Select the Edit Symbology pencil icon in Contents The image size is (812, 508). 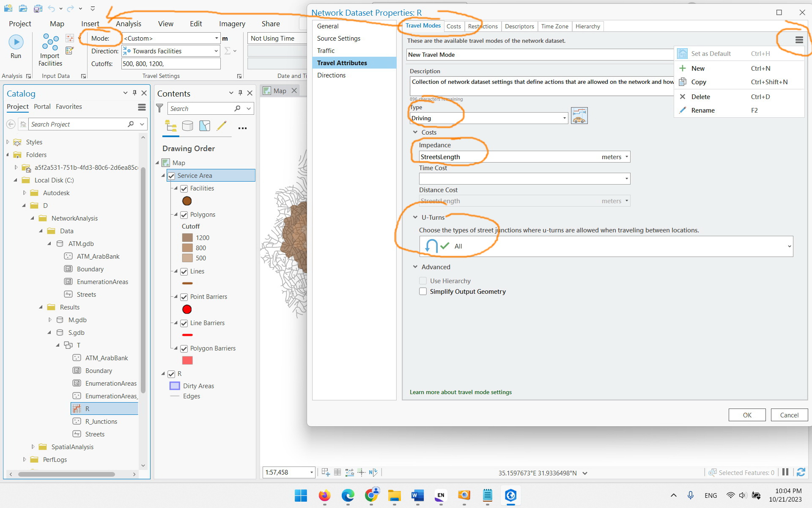click(x=222, y=126)
